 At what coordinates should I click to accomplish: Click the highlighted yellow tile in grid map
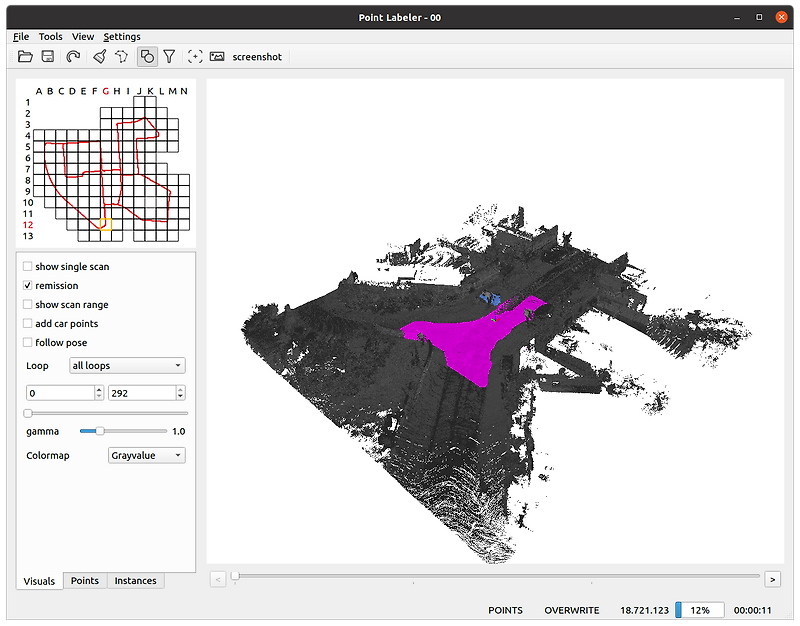click(x=104, y=225)
